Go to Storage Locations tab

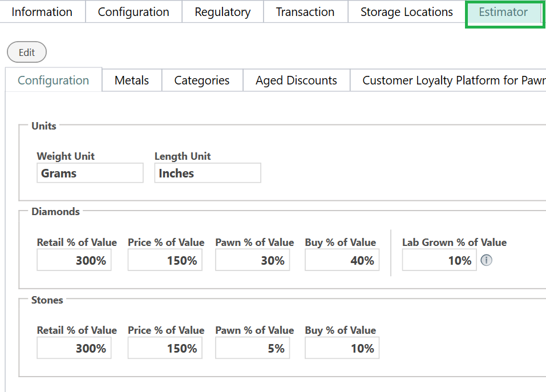[406, 12]
